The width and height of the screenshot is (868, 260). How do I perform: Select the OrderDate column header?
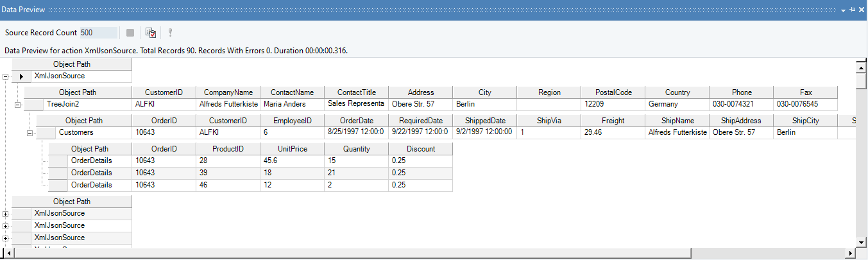356,121
